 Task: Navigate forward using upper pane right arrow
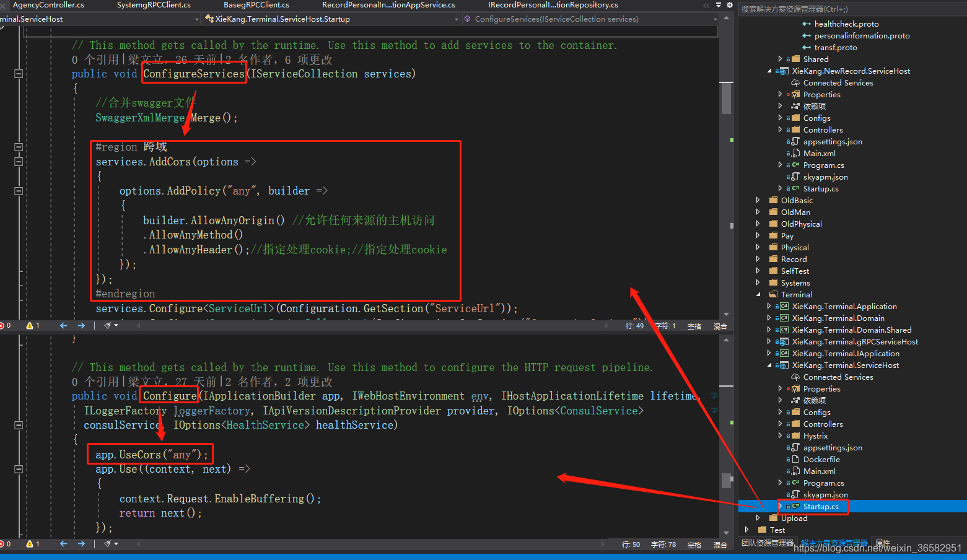[x=81, y=325]
